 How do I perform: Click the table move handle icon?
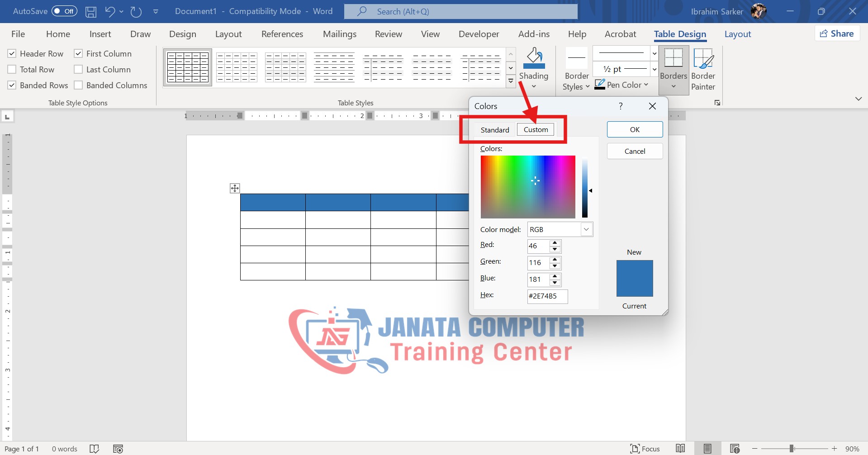pos(235,188)
